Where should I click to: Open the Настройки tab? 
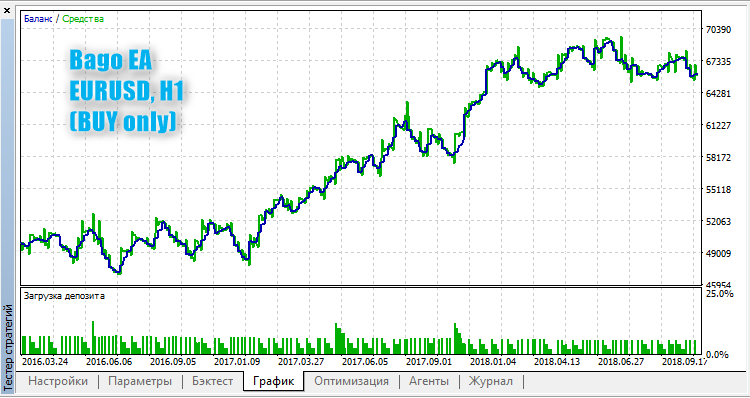click(58, 381)
